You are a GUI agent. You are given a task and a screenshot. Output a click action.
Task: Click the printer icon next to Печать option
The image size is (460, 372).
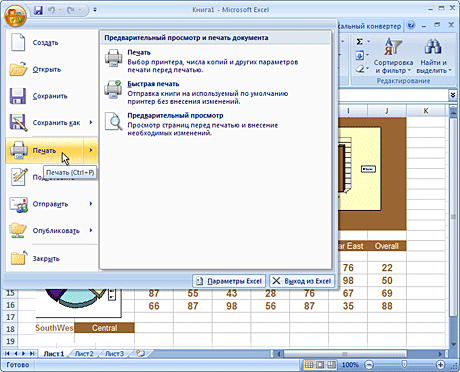(x=114, y=58)
